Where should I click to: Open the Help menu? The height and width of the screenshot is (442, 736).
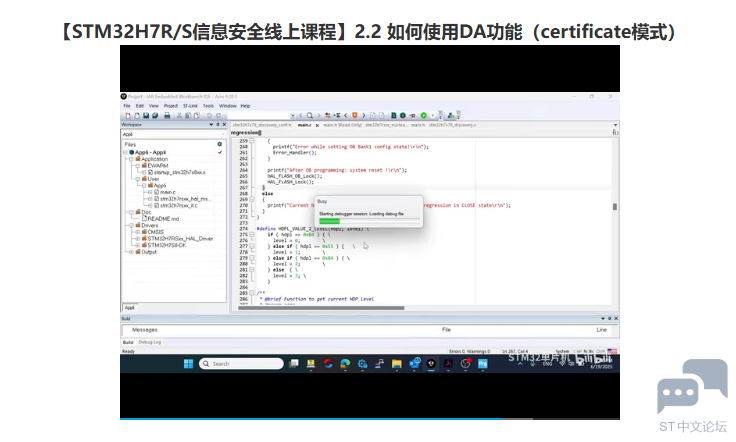[245, 106]
